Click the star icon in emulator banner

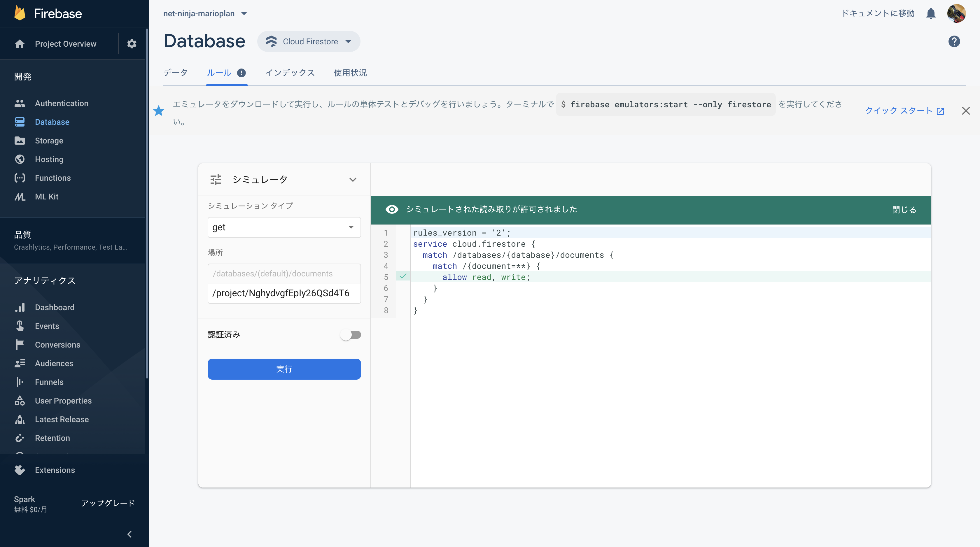point(159,111)
